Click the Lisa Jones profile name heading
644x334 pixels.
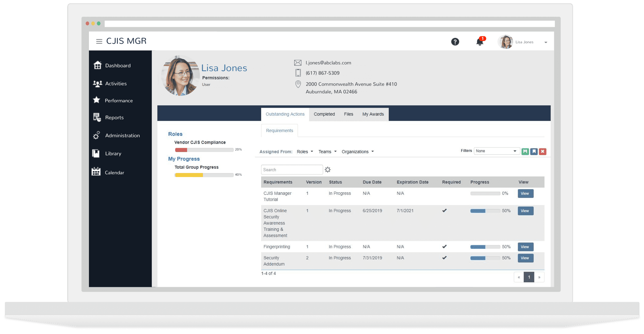point(224,68)
